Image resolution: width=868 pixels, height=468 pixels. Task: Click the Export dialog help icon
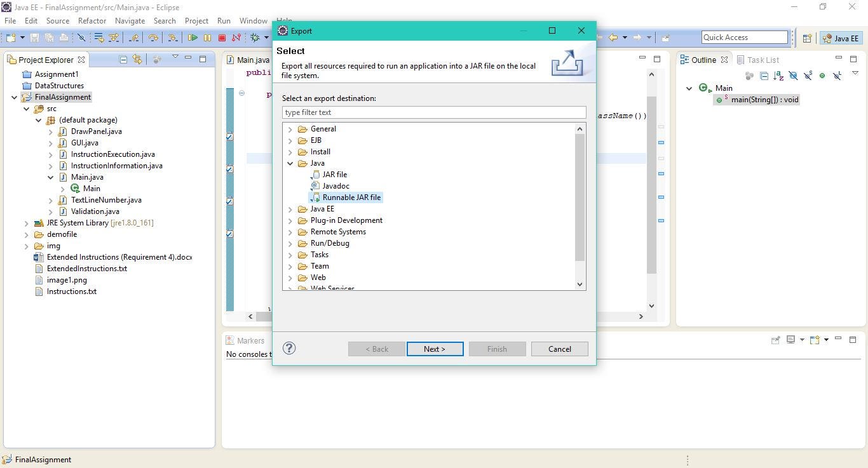(x=289, y=348)
